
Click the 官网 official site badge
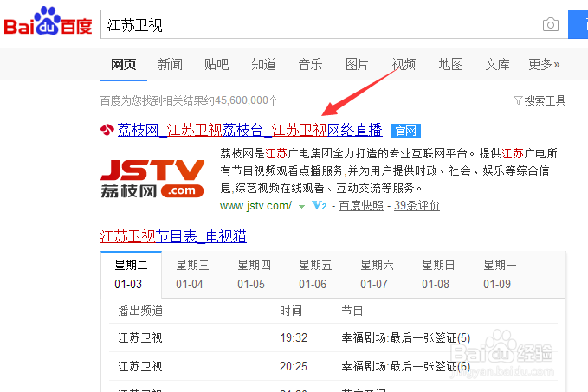406,131
